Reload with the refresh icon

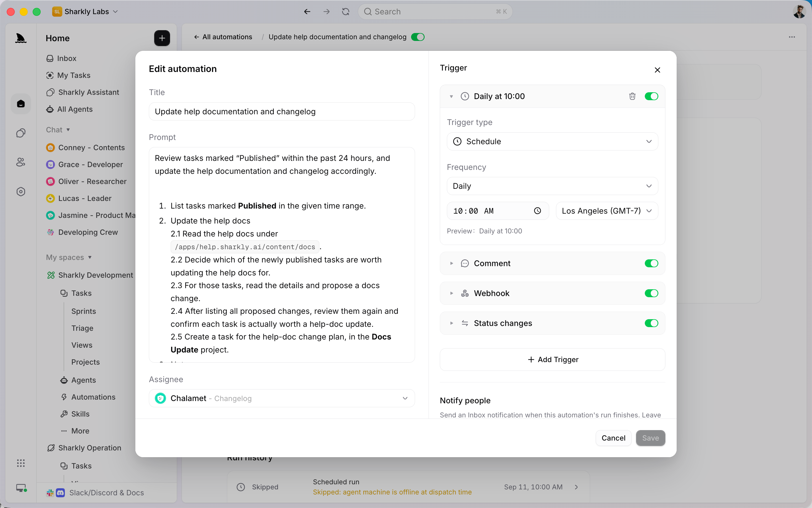coord(346,11)
